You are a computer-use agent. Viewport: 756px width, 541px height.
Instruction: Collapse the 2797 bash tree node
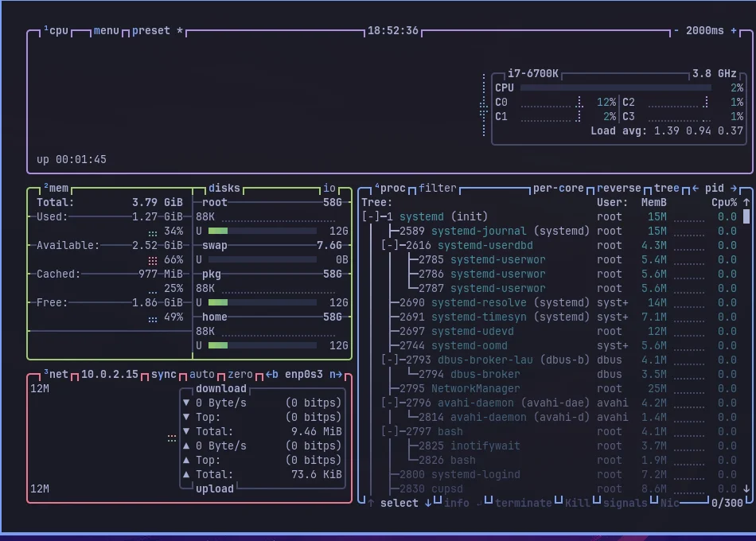click(390, 431)
